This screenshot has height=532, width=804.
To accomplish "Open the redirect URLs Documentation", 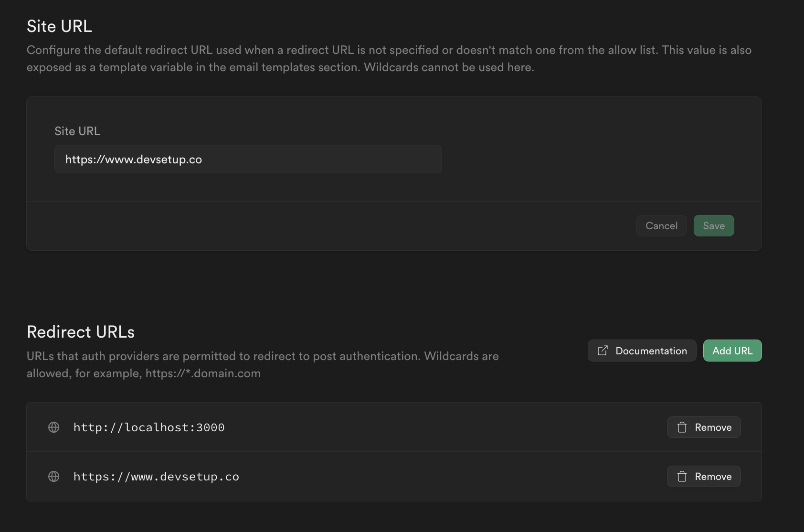I will point(642,351).
